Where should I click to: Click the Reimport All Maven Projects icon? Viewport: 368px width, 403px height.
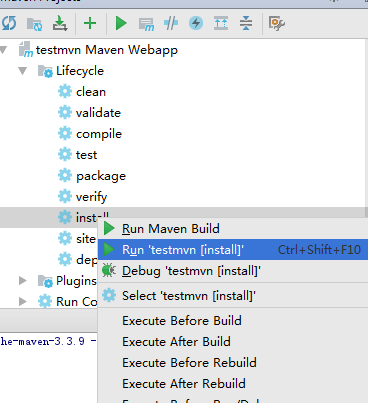point(9,23)
